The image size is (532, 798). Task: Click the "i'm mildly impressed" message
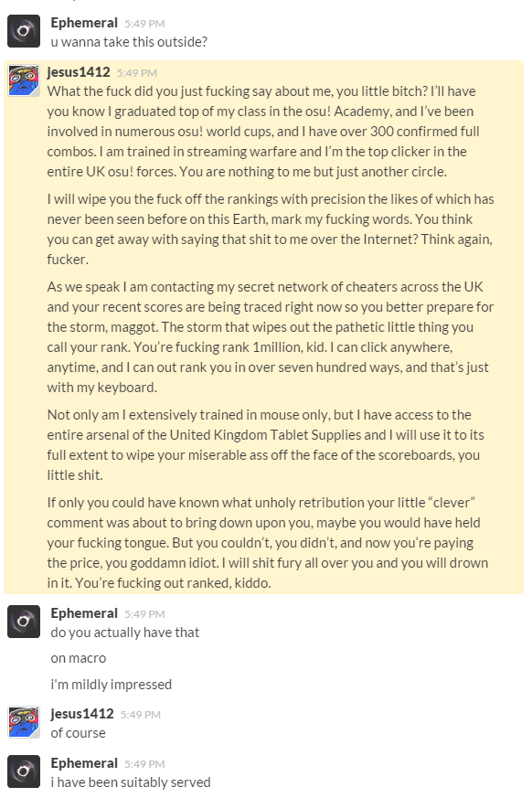[111, 685]
